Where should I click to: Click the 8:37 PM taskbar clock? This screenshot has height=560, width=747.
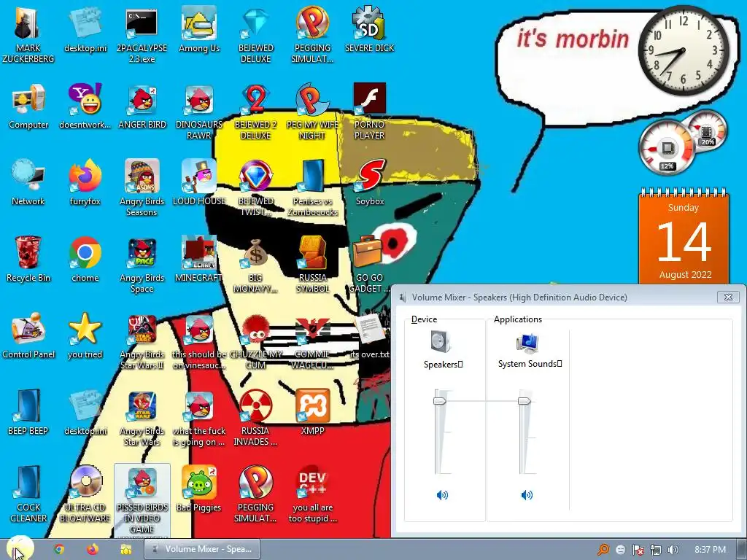click(710, 550)
